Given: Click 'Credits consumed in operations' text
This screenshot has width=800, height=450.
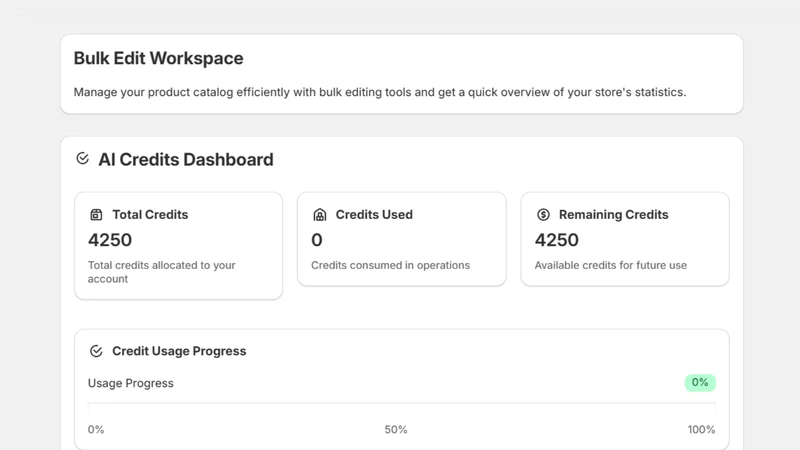Looking at the screenshot, I should [390, 265].
